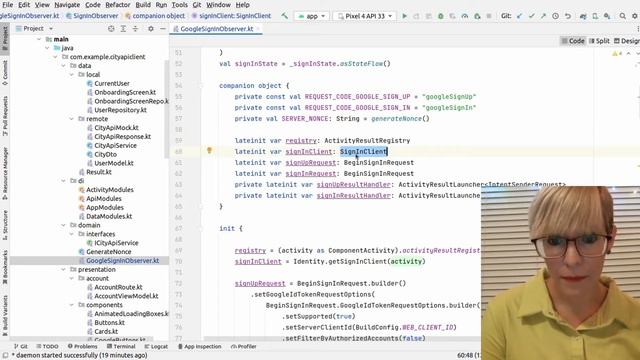Open Bookmarks side tab

[5, 267]
